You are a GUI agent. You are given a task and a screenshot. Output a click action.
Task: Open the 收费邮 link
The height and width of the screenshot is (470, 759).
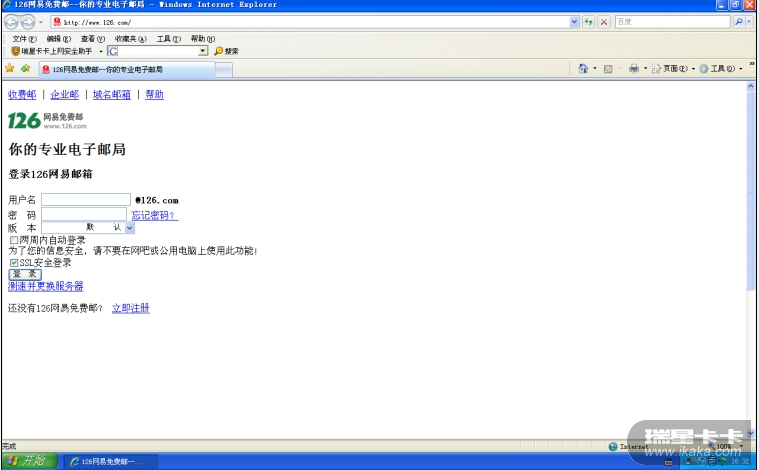[x=22, y=94]
